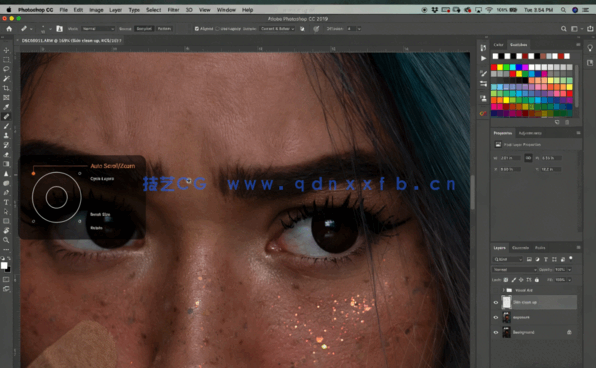Toggle the Use Legacy checkbox
596x368 pixels.
pos(217,29)
